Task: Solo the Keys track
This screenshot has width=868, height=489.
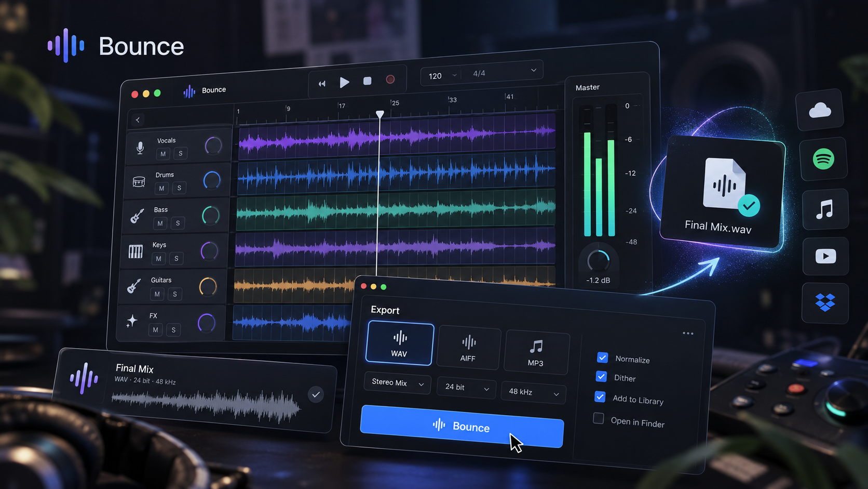Action: [176, 258]
